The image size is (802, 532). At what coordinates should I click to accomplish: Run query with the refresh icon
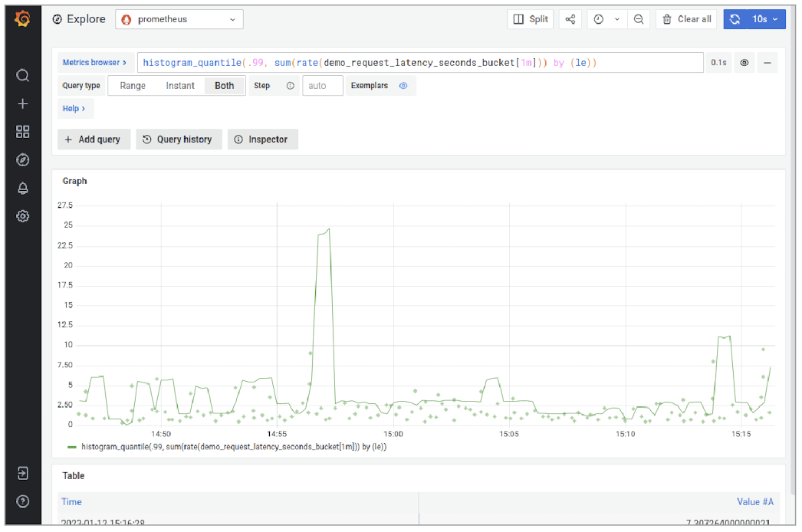735,19
